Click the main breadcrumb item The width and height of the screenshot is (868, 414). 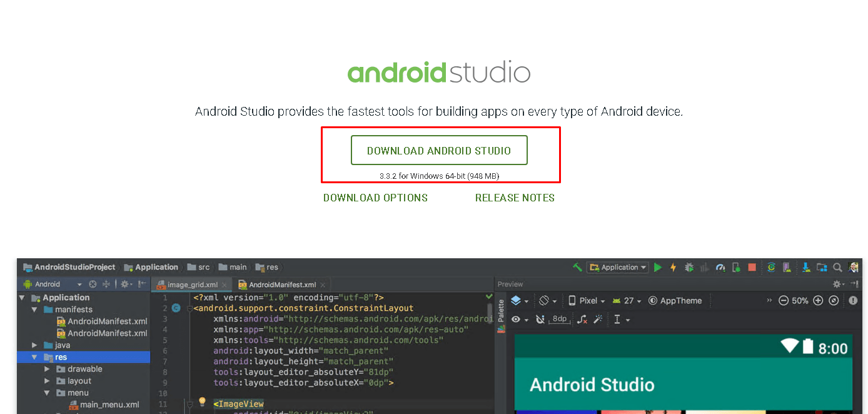tap(233, 267)
